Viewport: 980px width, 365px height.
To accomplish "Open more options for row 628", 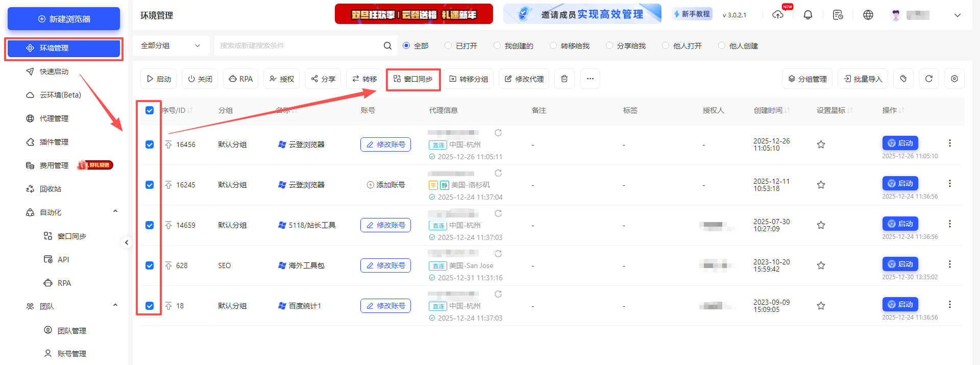I will point(949,264).
